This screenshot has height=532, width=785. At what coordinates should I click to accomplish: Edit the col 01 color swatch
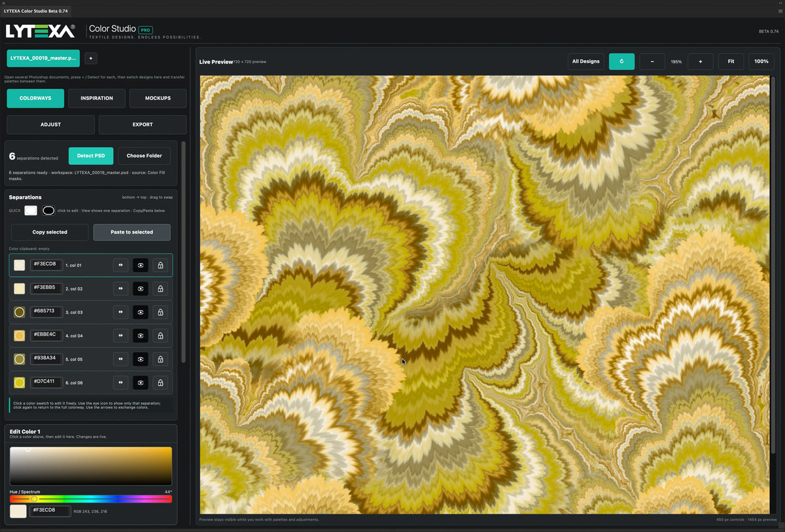(x=20, y=265)
